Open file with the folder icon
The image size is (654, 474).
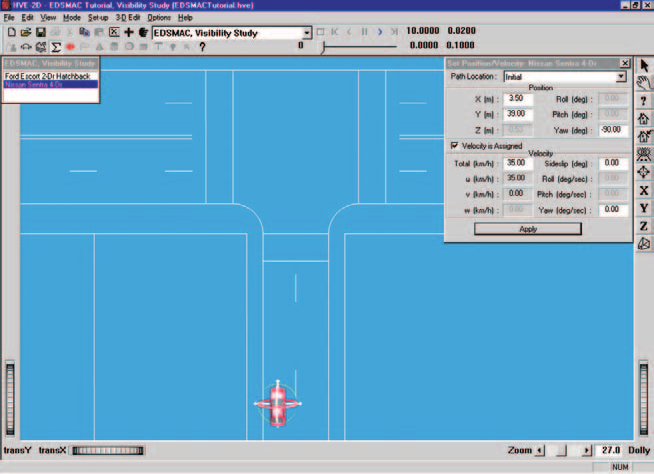26,32
